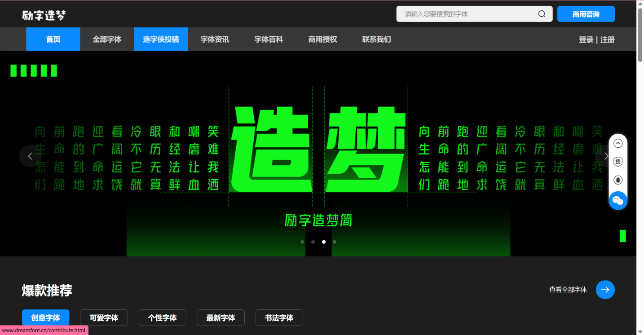Click the page scrollbar down arrow
Viewport: 644px width, 335px height.
(640, 331)
